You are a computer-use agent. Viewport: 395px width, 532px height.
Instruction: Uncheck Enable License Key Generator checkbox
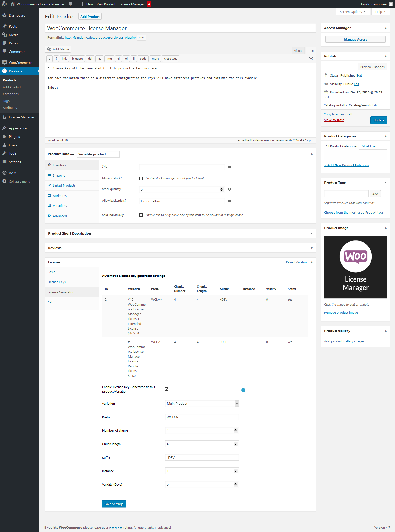167,389
